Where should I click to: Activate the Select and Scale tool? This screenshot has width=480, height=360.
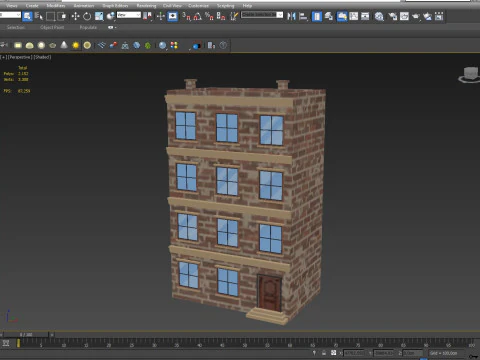[x=99, y=16]
